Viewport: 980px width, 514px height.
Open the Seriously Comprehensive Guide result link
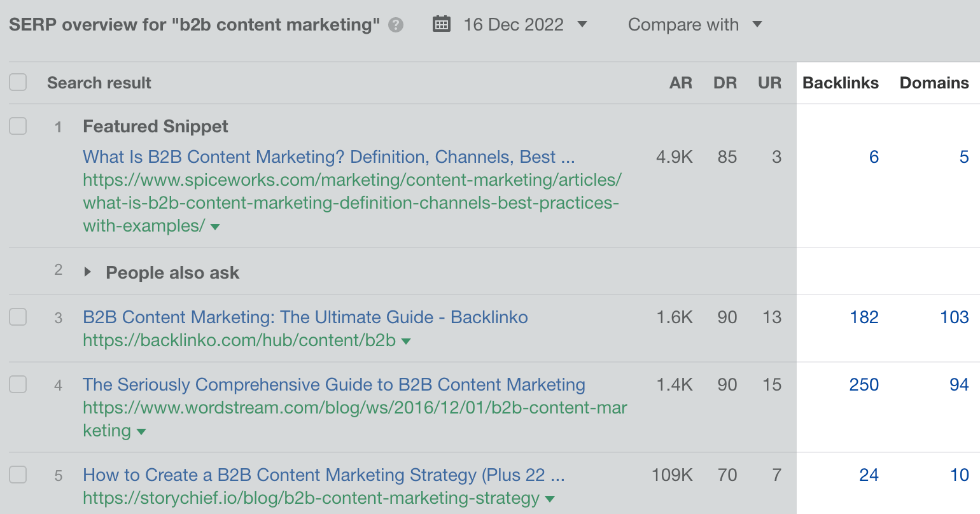point(333,384)
